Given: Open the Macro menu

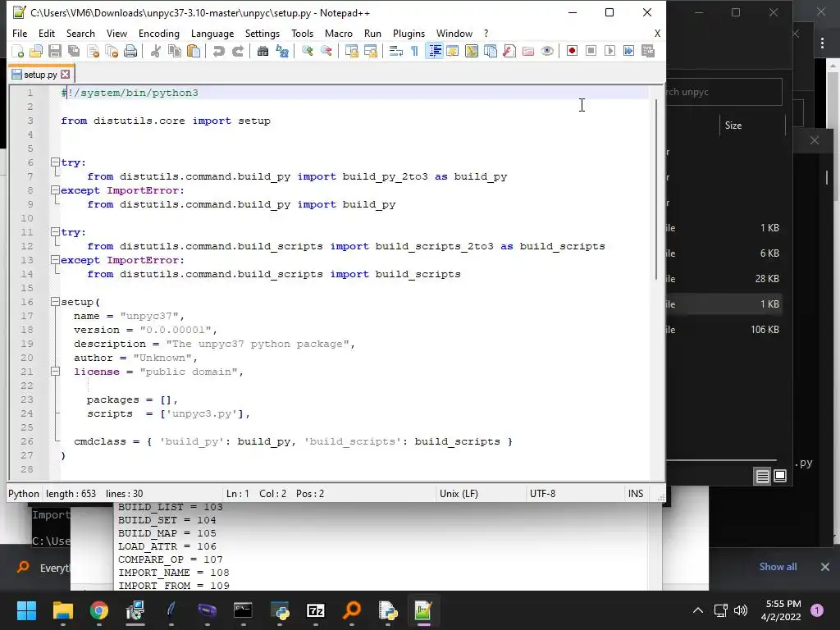Looking at the screenshot, I should point(339,33).
